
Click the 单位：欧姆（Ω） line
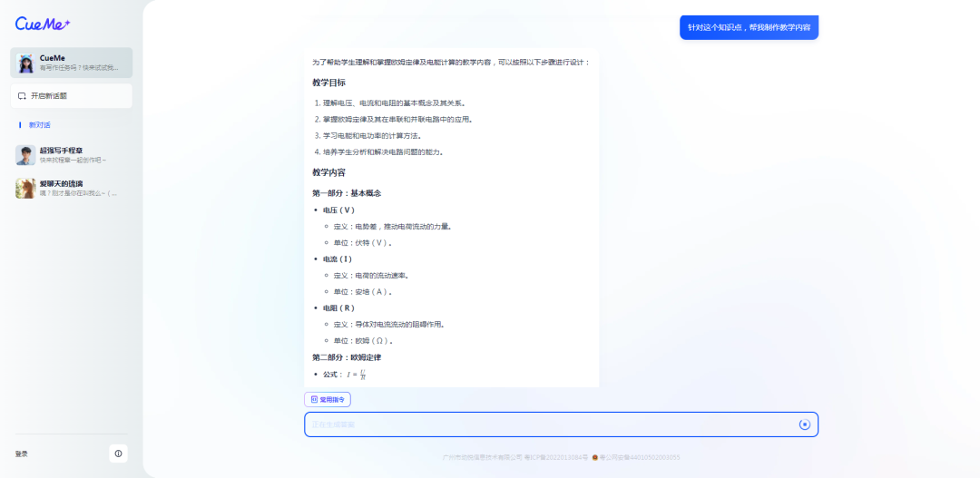[364, 341]
